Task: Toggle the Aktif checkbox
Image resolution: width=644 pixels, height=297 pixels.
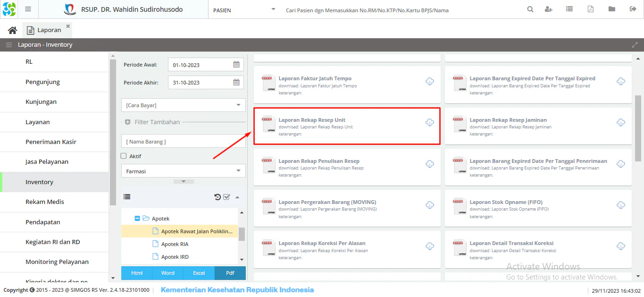Action: [124, 156]
